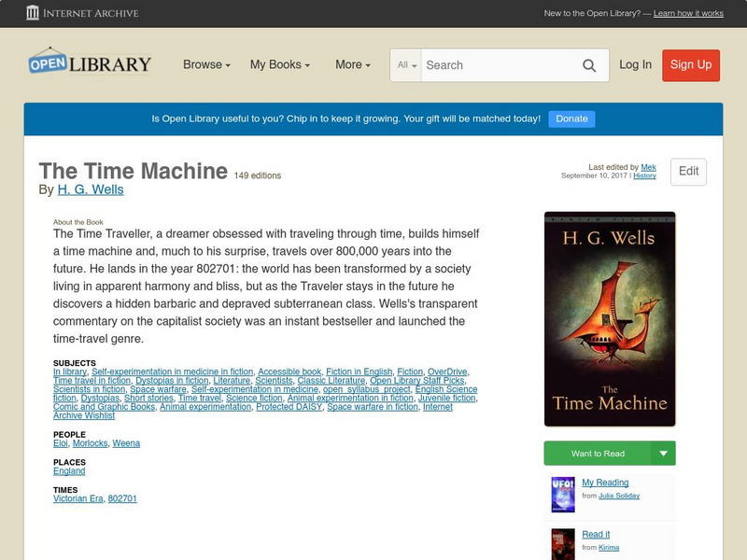Click the Log In link
The width and height of the screenshot is (747, 560).
tap(634, 65)
